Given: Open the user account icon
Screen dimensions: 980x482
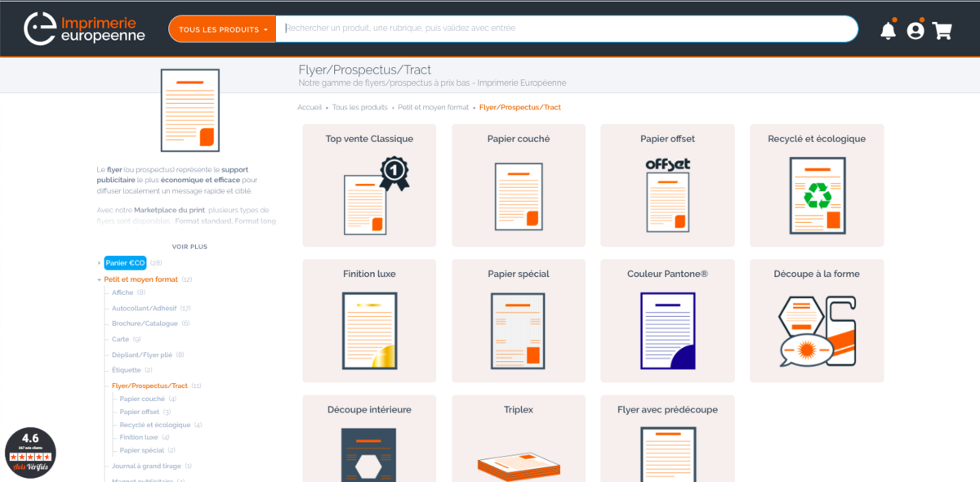Looking at the screenshot, I should (915, 30).
